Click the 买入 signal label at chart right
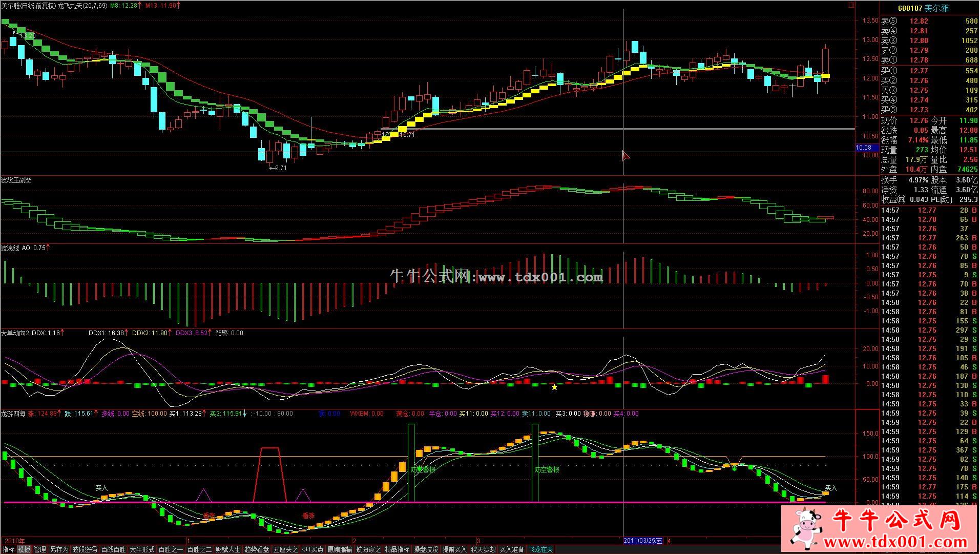 830,488
